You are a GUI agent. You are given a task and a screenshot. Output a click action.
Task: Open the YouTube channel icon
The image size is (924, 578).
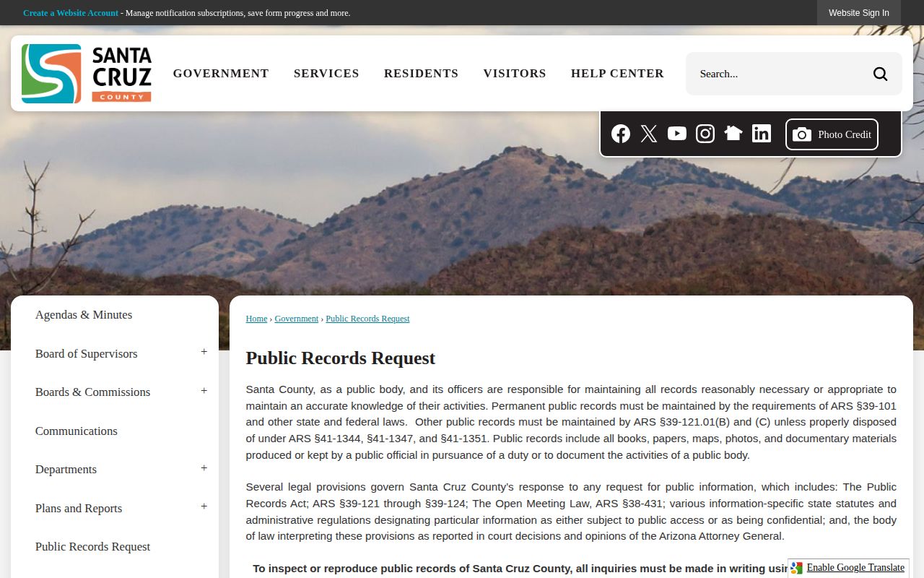tap(677, 134)
